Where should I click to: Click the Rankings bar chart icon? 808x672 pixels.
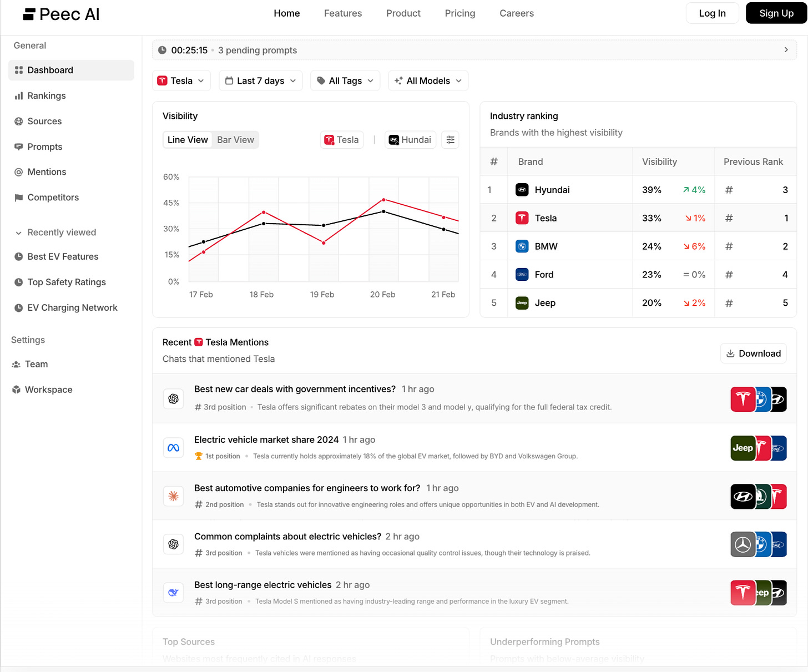tap(19, 96)
